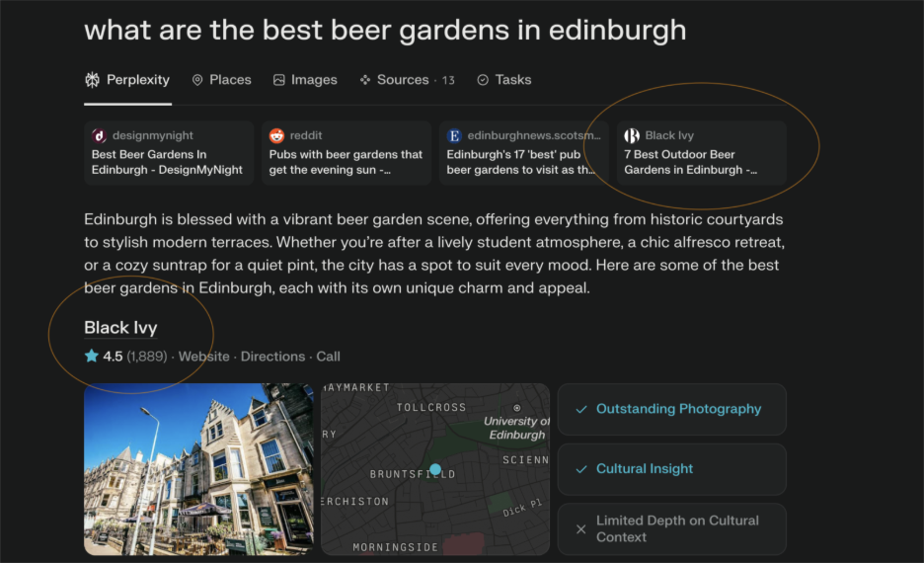Click the University of Edinburgh map label
924x563 pixels.
pyautogui.click(x=517, y=428)
